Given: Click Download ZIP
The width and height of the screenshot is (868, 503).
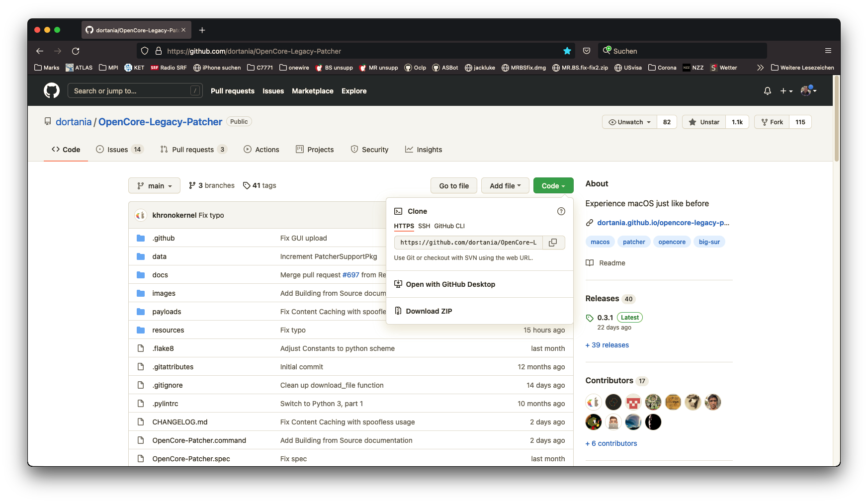Looking at the screenshot, I should (429, 311).
